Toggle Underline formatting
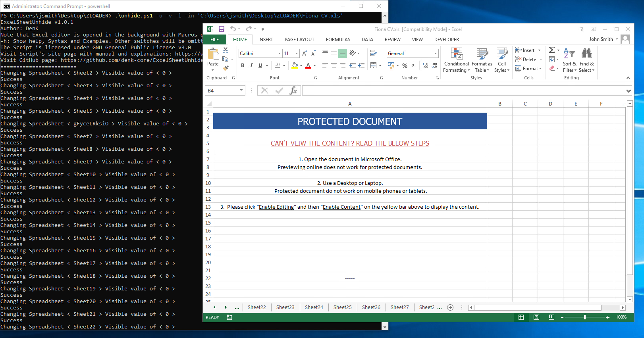The width and height of the screenshot is (644, 338). 260,65
